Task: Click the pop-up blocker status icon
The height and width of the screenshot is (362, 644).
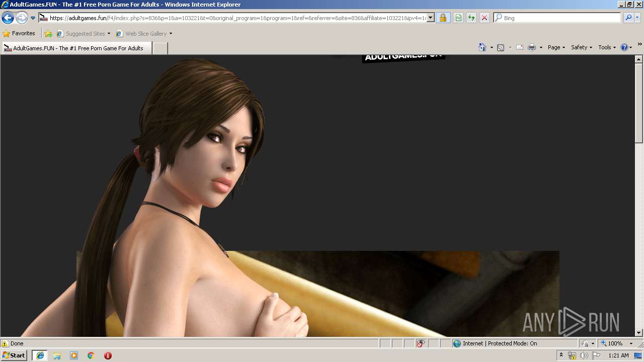Action: click(421, 343)
